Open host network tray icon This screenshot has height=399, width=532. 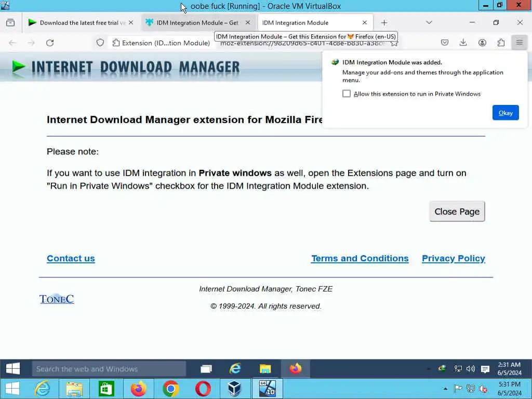click(471, 389)
